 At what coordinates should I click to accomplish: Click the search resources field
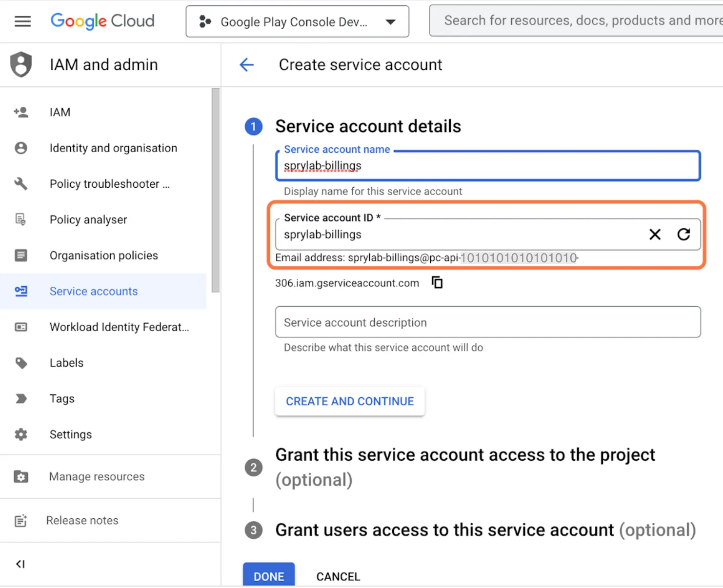tap(576, 21)
